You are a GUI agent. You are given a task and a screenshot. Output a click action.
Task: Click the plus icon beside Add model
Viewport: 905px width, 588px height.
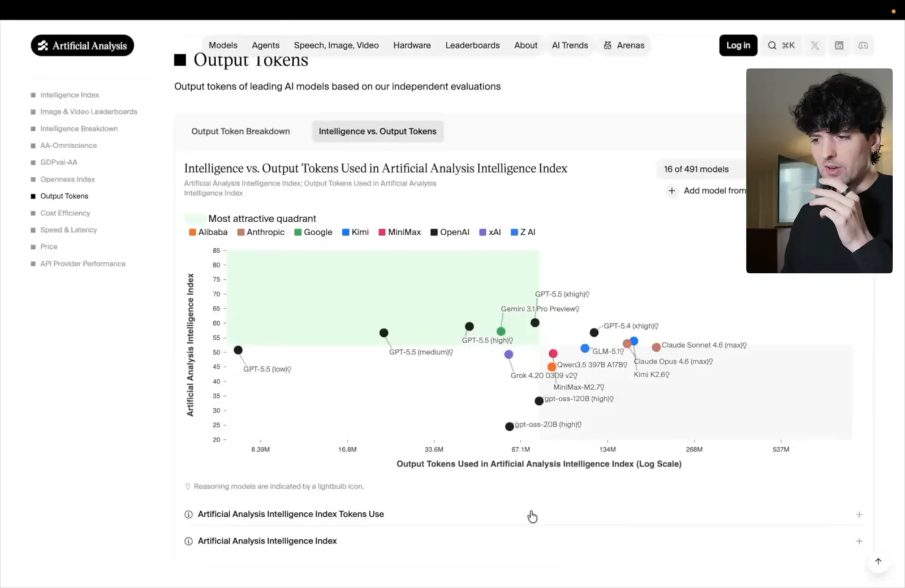pos(671,191)
